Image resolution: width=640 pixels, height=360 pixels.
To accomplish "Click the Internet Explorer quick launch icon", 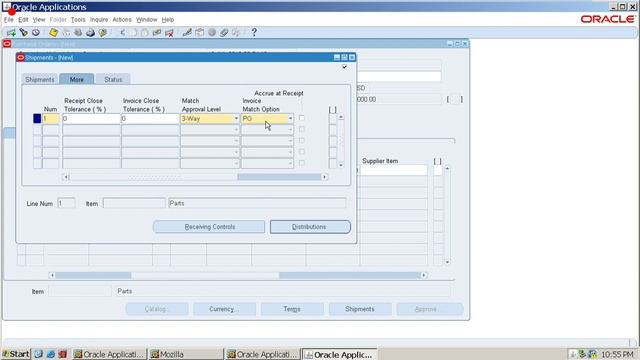I will [51, 354].
